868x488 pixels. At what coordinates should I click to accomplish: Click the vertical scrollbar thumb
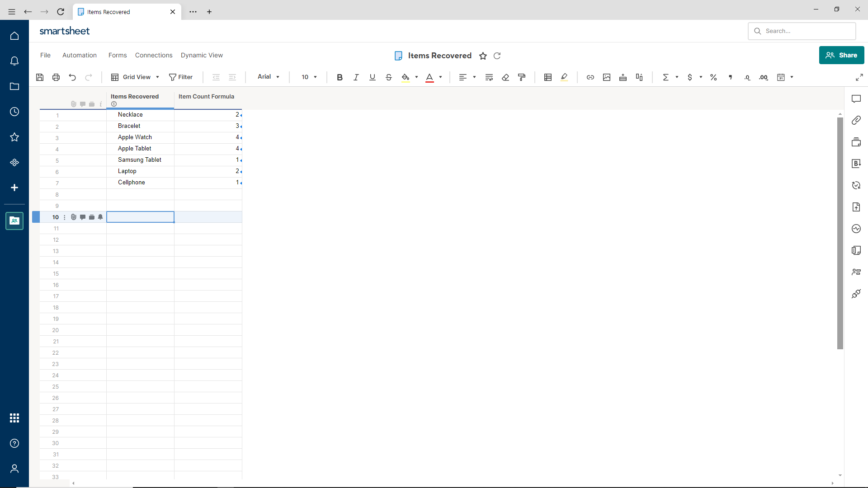coord(840,233)
